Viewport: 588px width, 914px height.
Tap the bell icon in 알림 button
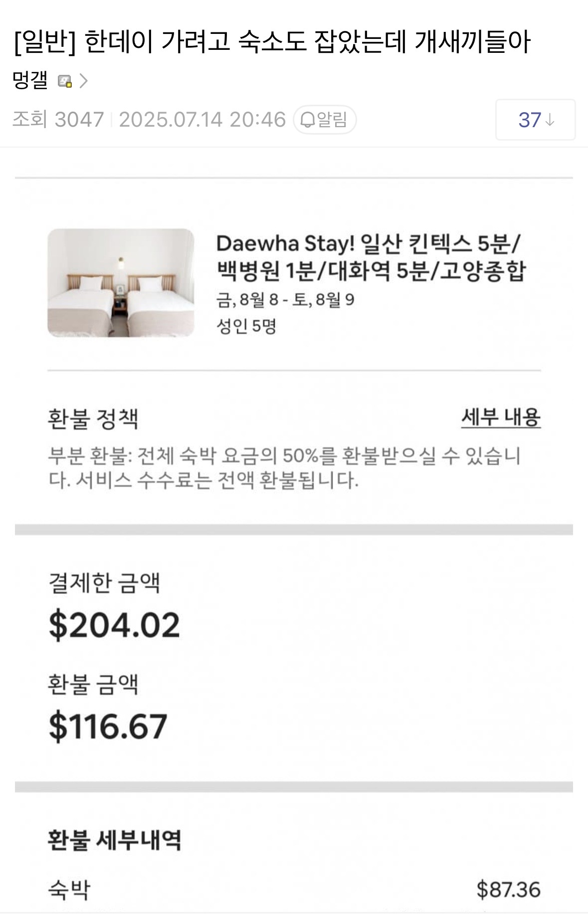(308, 120)
